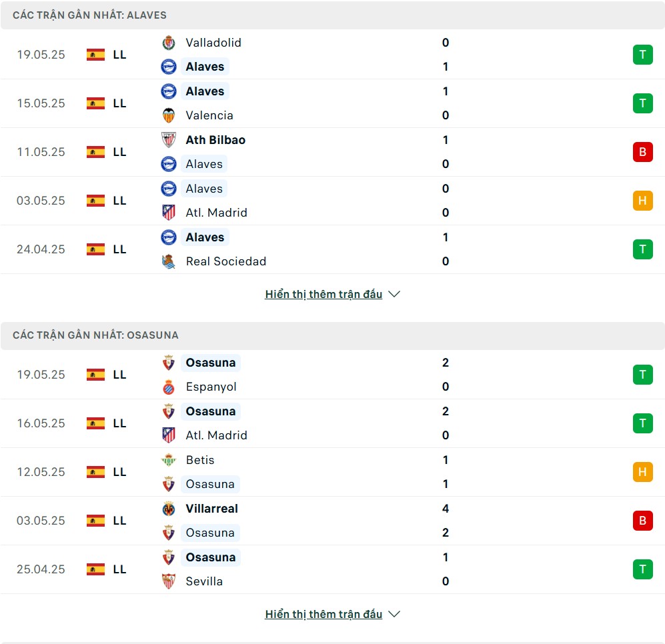Open 'Hiển thị thêm trận đấu' under Osasuna

tap(323, 614)
